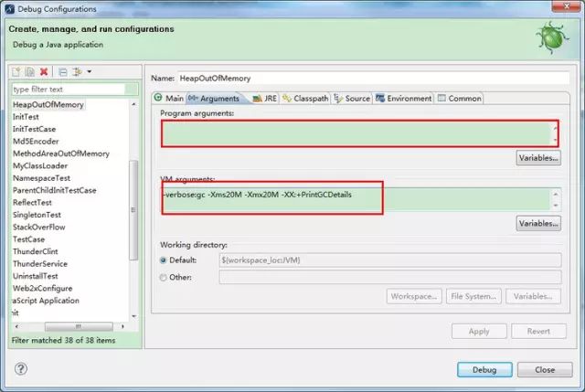Select the Default working directory radio button
Viewport: 585px width, 392px height.
click(x=163, y=260)
